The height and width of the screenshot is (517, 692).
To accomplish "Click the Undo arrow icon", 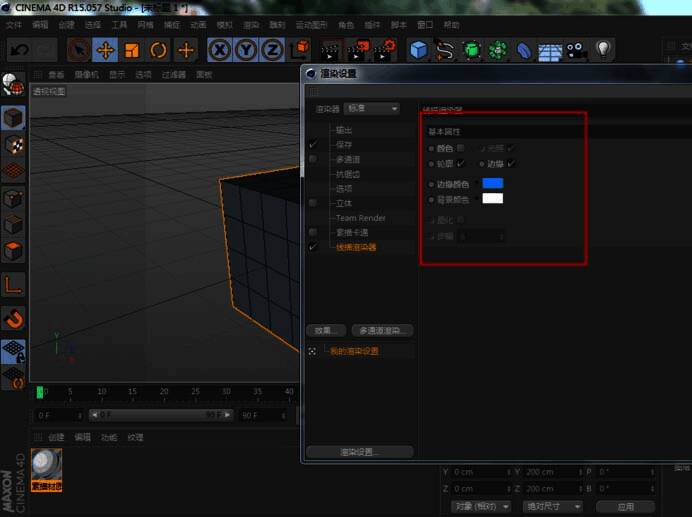I will pyautogui.click(x=19, y=49).
